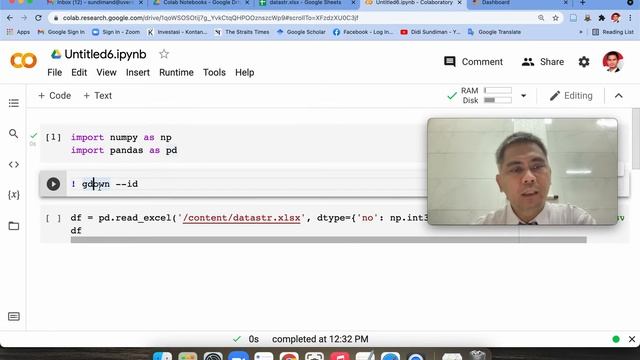
Task: Click the Share button
Action: point(543,62)
